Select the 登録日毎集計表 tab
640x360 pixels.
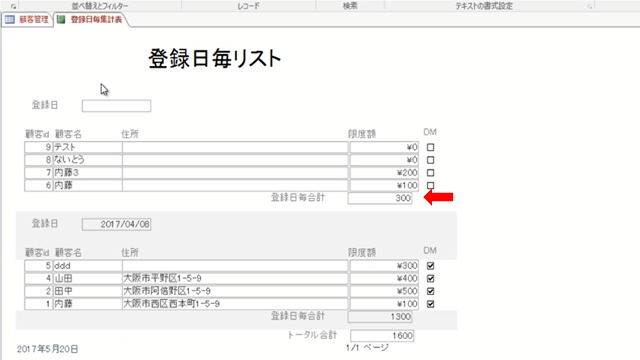pyautogui.click(x=96, y=20)
